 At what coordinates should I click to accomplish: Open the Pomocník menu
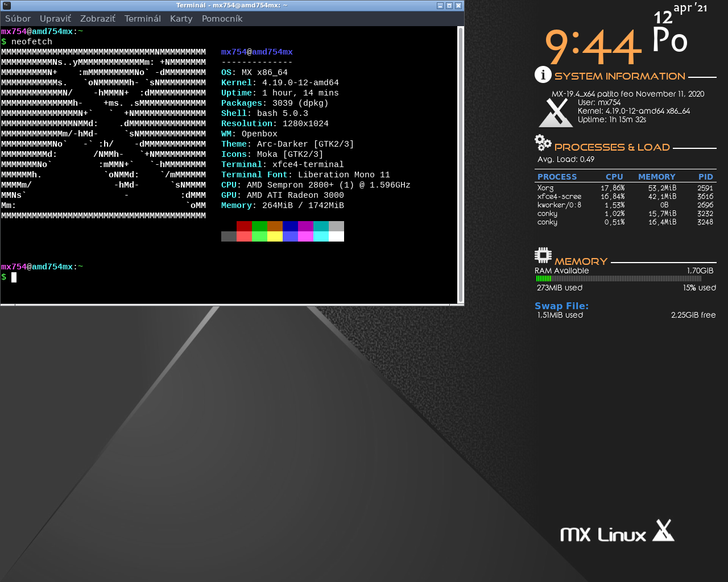[222, 19]
